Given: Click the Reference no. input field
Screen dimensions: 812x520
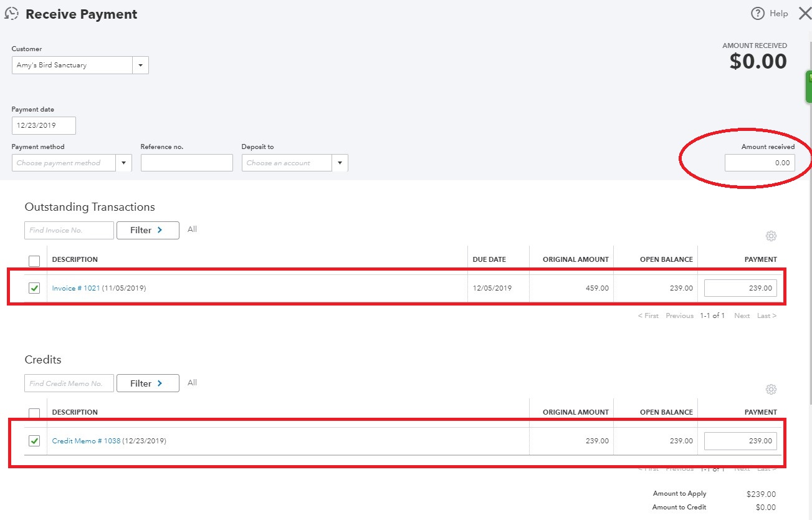Looking at the screenshot, I should pos(186,162).
